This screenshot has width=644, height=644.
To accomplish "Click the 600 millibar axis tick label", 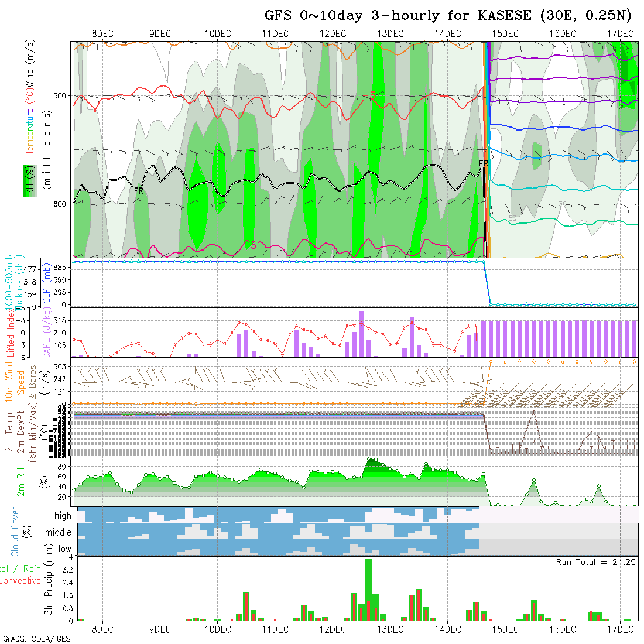I will coord(60,204).
